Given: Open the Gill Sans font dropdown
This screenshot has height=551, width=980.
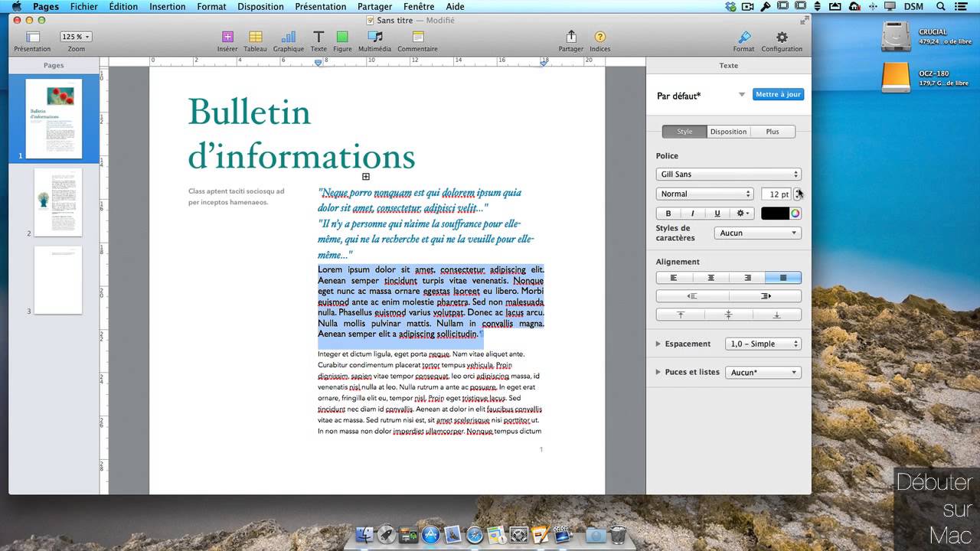Looking at the screenshot, I should pos(728,174).
